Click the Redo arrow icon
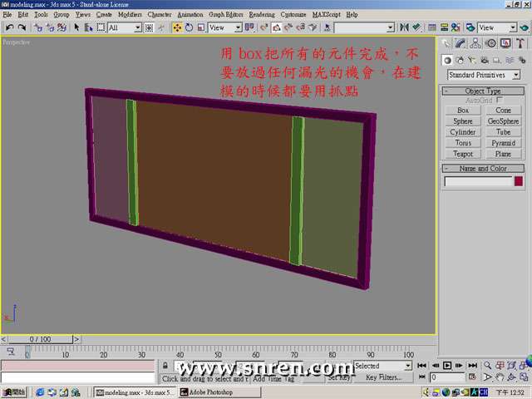This screenshot has height=399, width=532. click(22, 27)
